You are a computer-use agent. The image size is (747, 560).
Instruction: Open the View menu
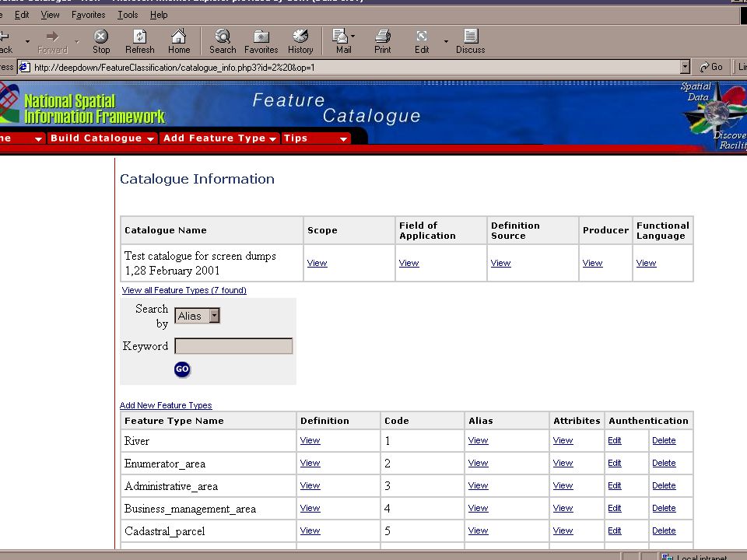pos(50,15)
